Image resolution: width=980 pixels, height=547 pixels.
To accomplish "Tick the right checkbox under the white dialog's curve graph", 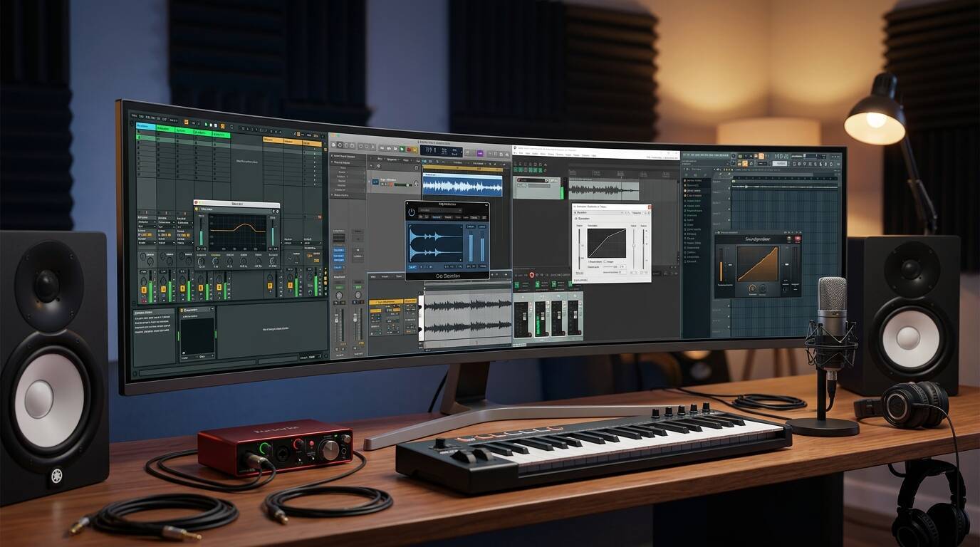I will point(605,261).
